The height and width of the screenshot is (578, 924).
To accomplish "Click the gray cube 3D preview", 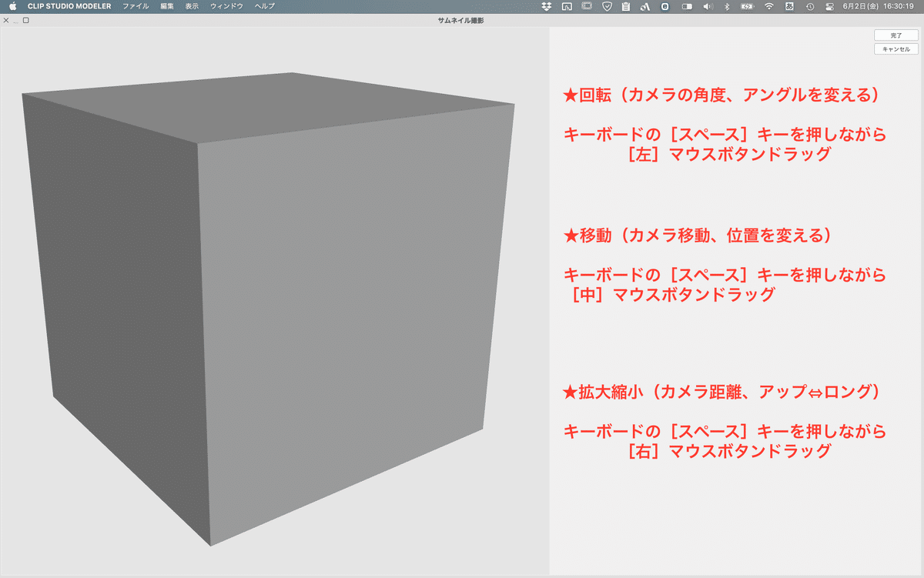I will [267, 308].
